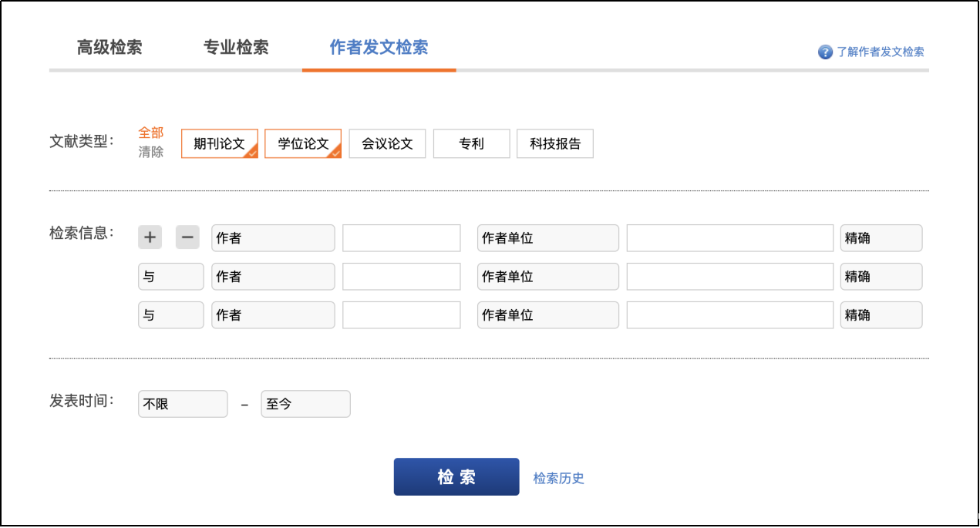Select the 专利 document type
Image resolution: width=980 pixels, height=528 pixels.
(471, 143)
